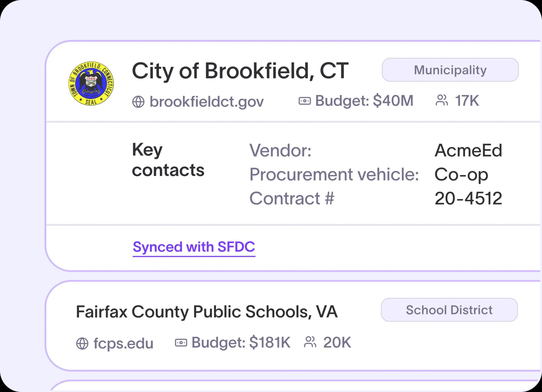
Task: Select contract number 20-4512
Action: pyautogui.click(x=468, y=198)
